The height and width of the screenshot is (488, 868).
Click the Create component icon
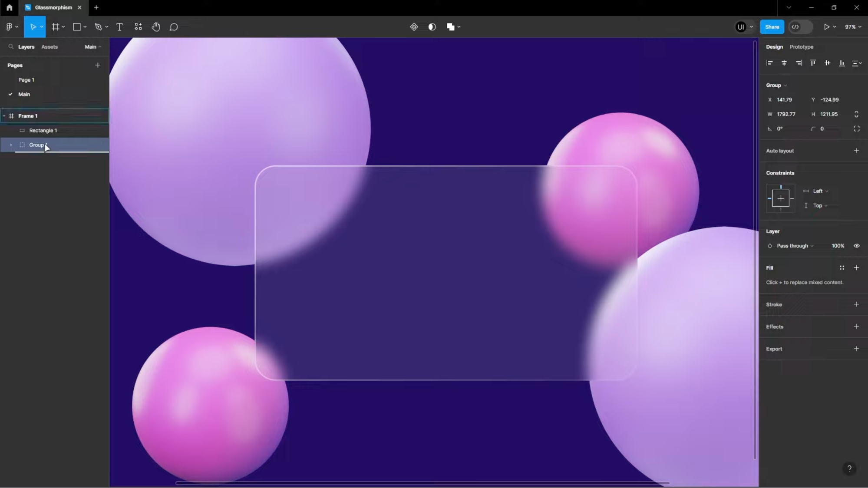[x=414, y=27]
